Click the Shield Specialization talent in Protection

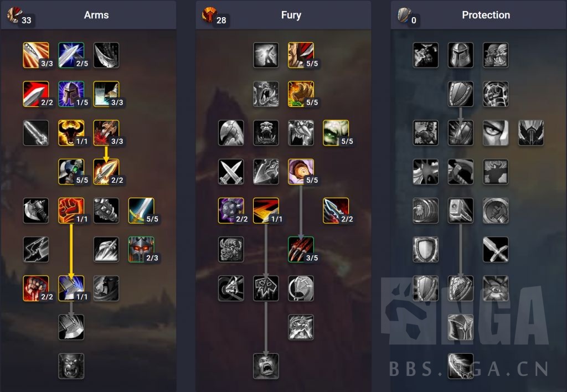coord(460,94)
